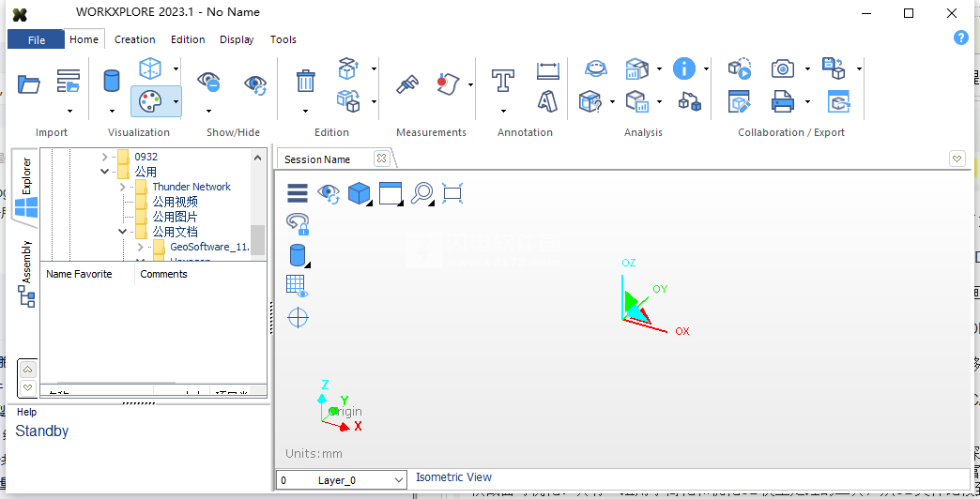Click the import file list icon
The image size is (980, 499).
point(69,81)
